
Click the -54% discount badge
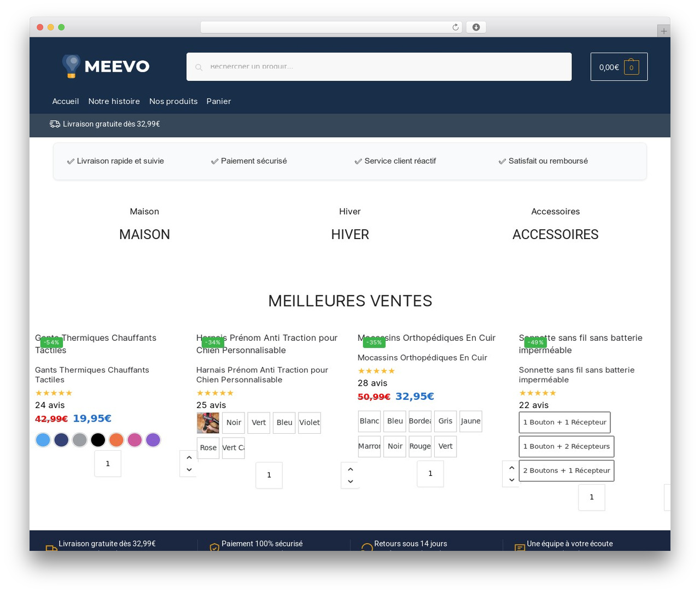pos(51,342)
